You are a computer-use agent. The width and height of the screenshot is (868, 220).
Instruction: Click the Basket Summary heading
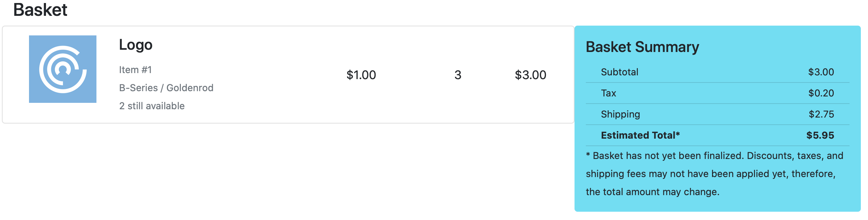tap(642, 47)
